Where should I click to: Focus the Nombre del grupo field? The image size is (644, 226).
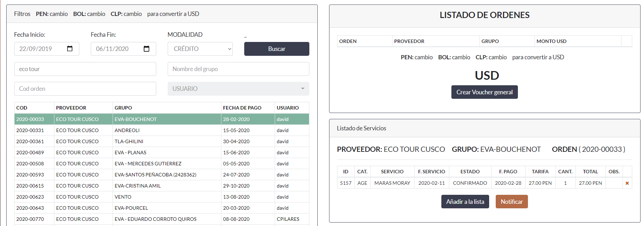tap(238, 69)
